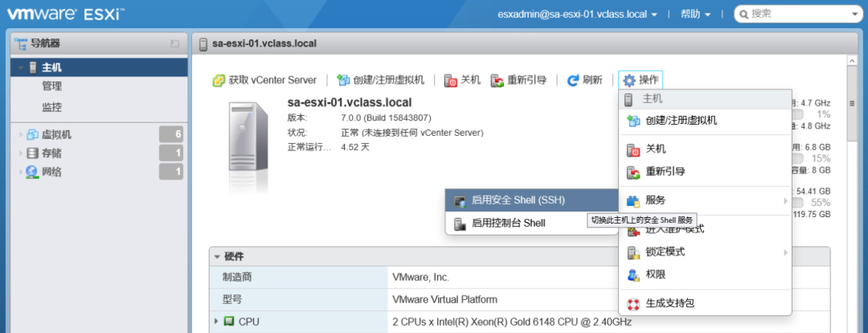Image resolution: width=868 pixels, height=333 pixels.
Task: Click the 导航器 navigator tree icon
Action: pos(22,43)
